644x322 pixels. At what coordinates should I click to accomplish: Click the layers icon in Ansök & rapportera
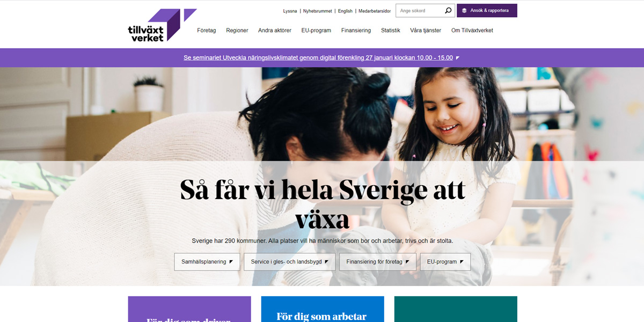464,11
